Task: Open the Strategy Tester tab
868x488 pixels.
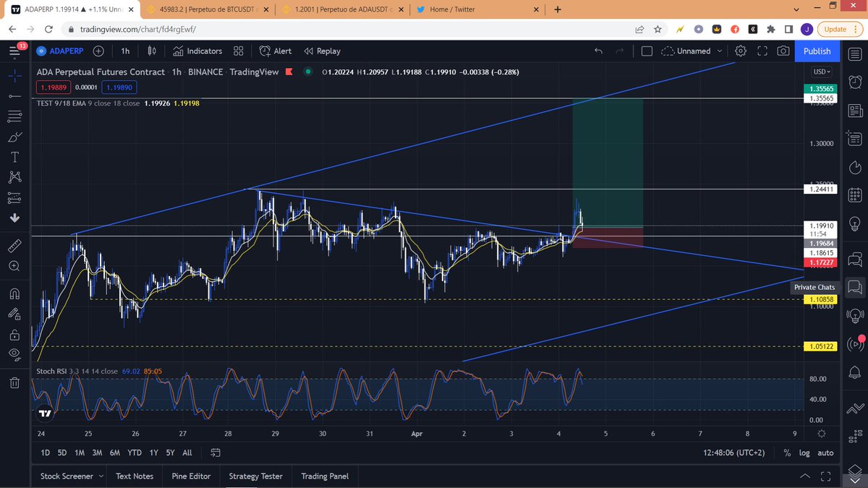Action: click(x=255, y=476)
